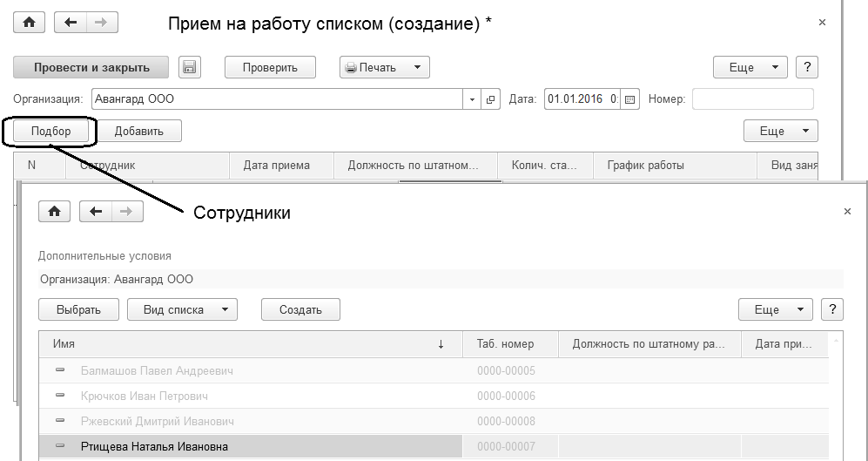Go back using the top window's left arrow
Viewport: 868px width, 461px height.
pos(70,23)
